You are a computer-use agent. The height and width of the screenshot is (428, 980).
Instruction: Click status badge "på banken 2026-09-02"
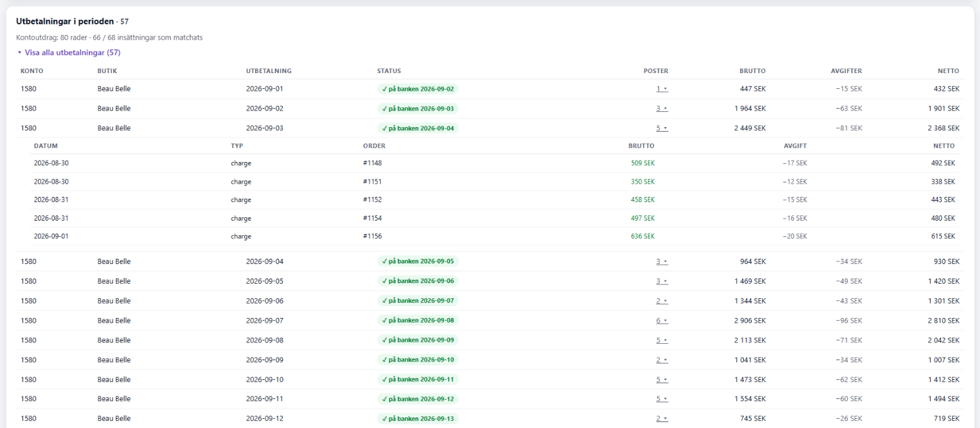pyautogui.click(x=418, y=89)
